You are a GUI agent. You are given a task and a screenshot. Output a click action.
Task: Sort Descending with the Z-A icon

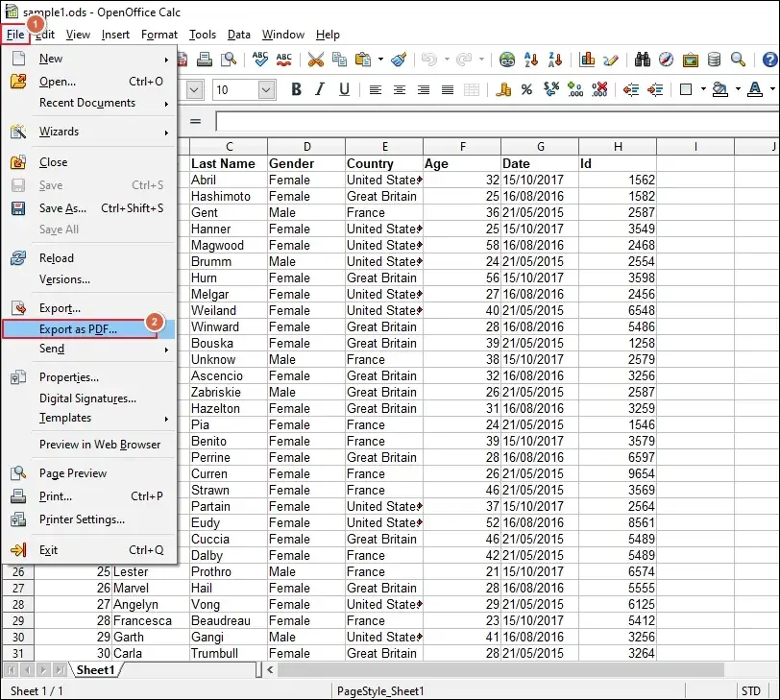coord(554,60)
